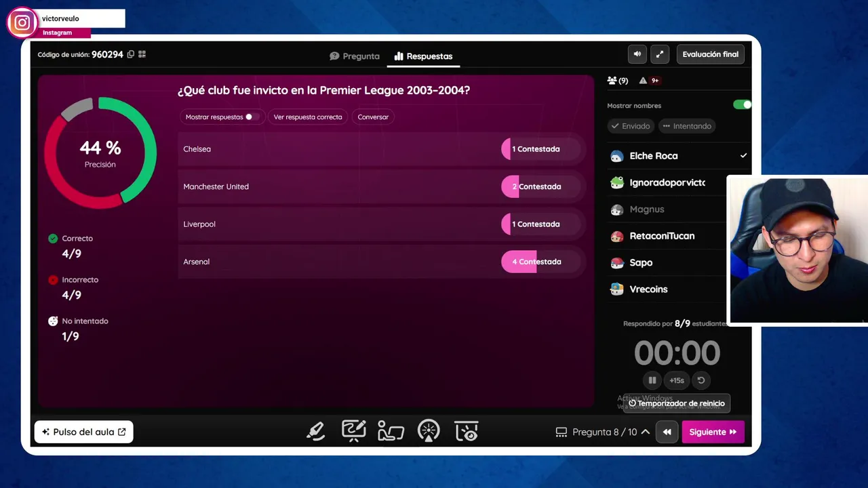868x488 pixels.
Task: Select the Manchester United answer row
Action: click(x=383, y=186)
